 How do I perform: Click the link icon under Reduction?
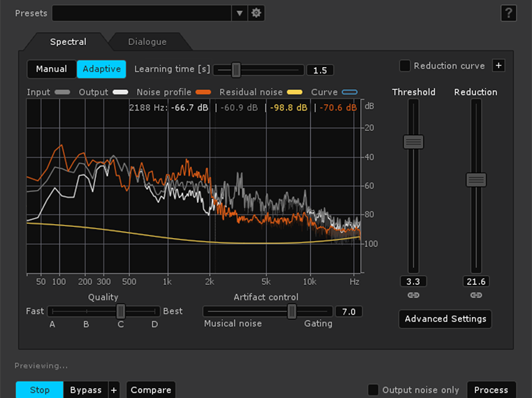(476, 295)
